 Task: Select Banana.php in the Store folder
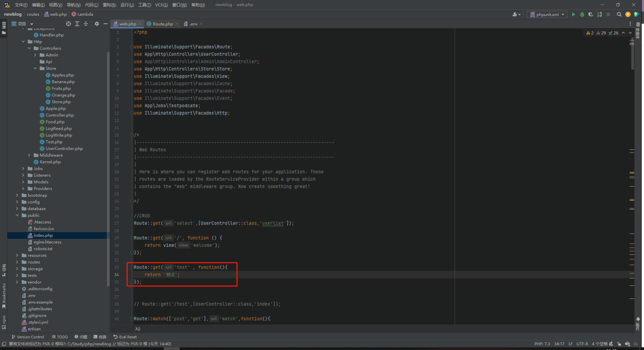[x=60, y=82]
